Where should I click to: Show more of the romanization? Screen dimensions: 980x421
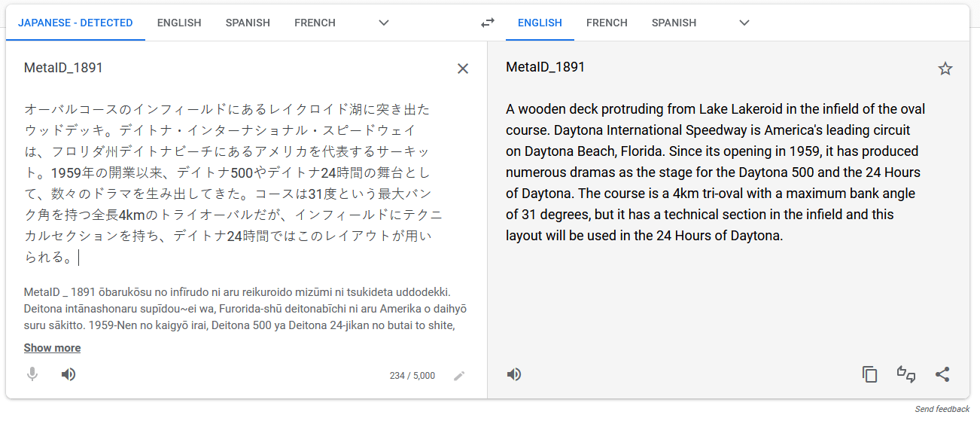coord(52,348)
